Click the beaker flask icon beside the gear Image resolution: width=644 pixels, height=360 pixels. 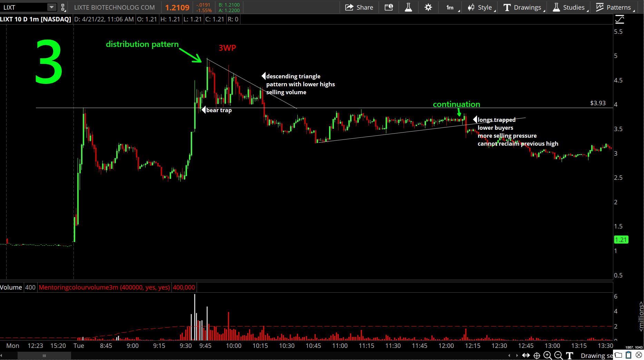tap(408, 7)
